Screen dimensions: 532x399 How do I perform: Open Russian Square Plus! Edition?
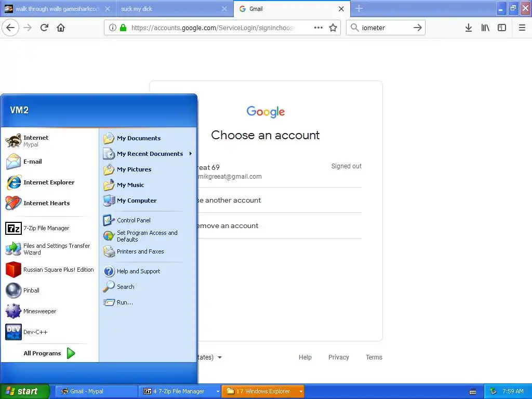coord(50,270)
